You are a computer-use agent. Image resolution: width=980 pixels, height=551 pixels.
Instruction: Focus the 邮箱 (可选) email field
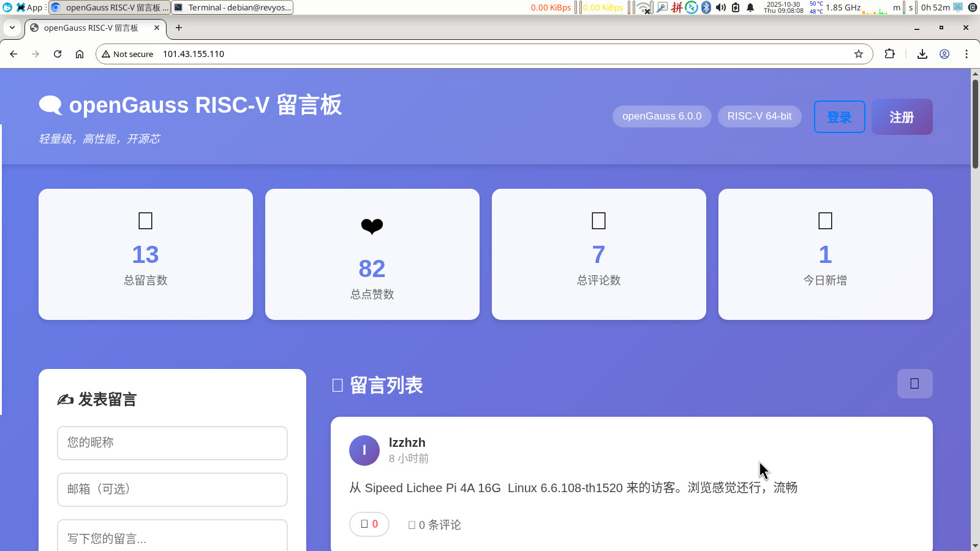[172, 489]
